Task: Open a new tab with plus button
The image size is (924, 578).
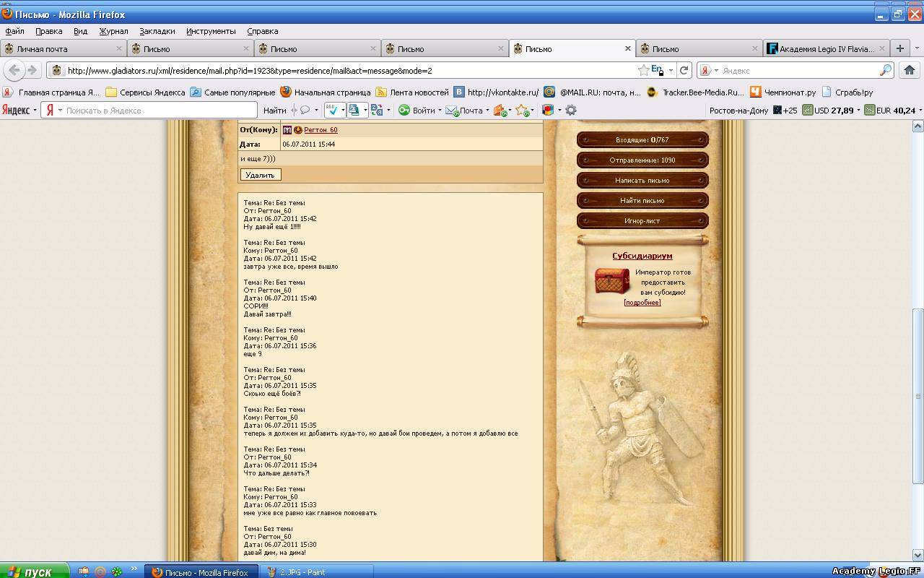Action: (x=899, y=48)
